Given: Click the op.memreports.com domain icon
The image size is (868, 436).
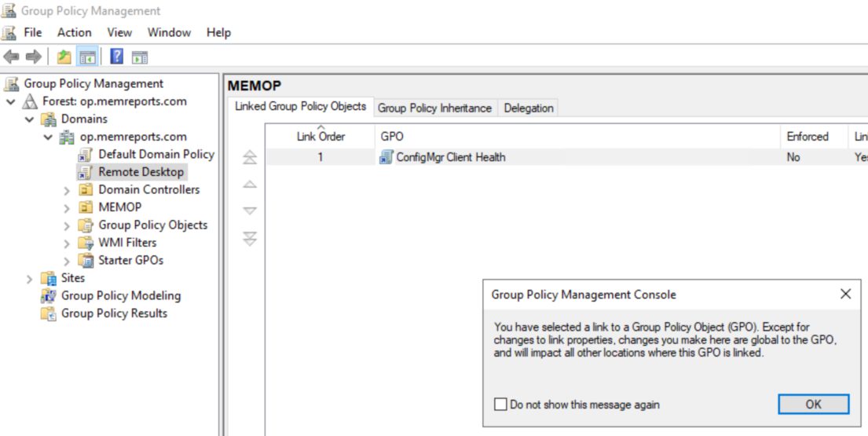Looking at the screenshot, I should tap(67, 137).
